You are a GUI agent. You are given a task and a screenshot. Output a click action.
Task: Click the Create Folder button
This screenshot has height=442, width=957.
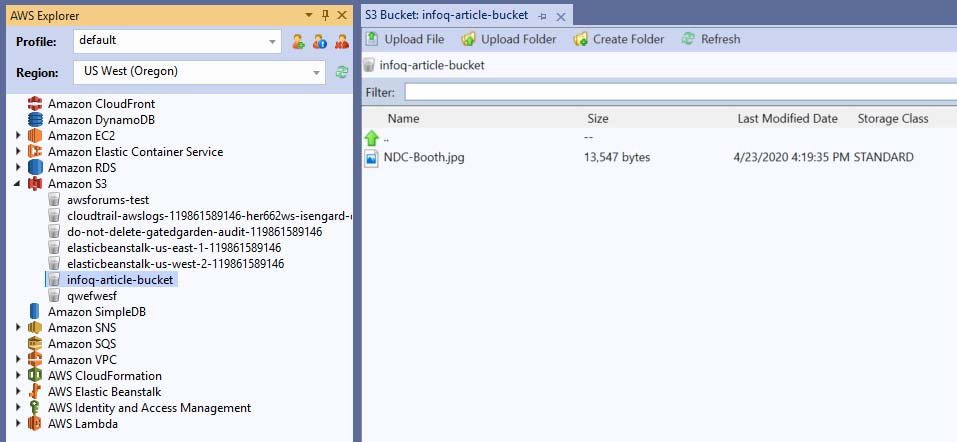click(619, 40)
